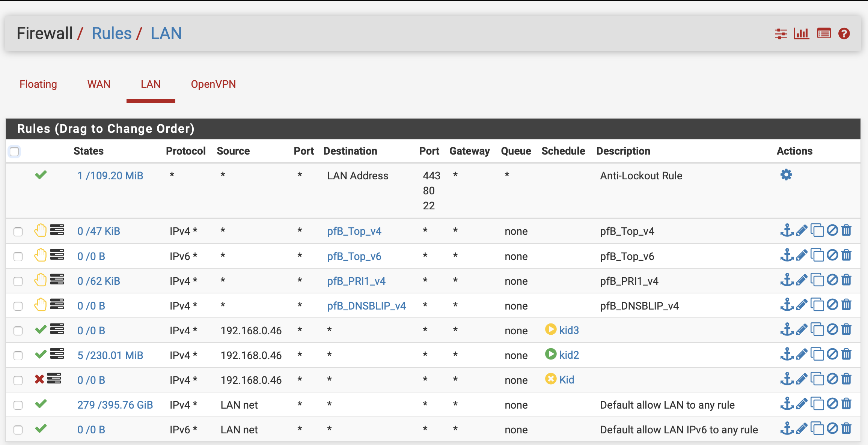Click anchor icon on Kid schedule row

[787, 379]
